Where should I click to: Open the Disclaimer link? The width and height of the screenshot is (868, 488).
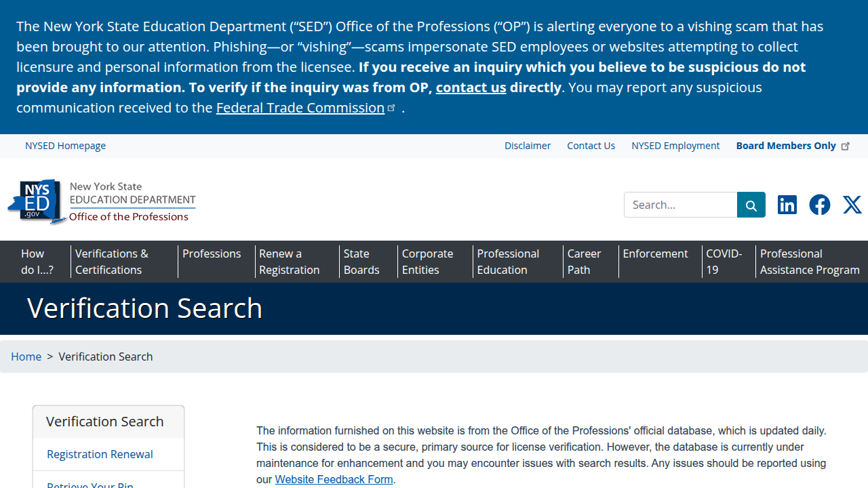point(528,146)
